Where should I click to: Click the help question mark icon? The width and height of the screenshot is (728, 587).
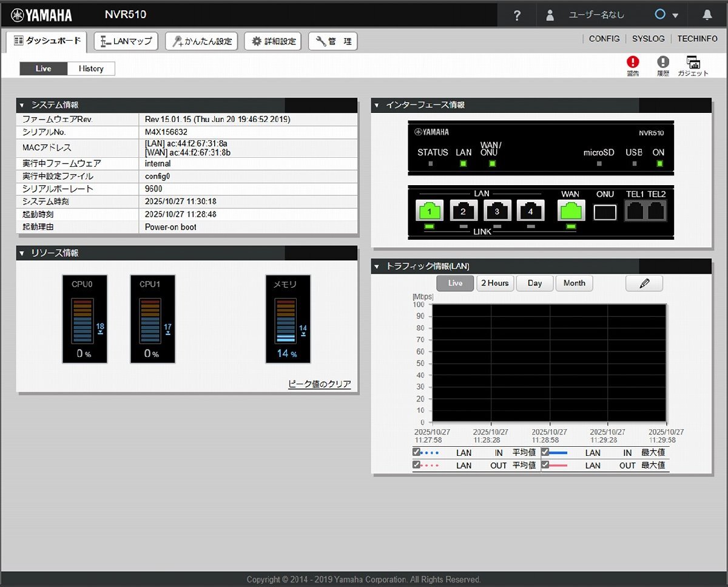(x=516, y=15)
